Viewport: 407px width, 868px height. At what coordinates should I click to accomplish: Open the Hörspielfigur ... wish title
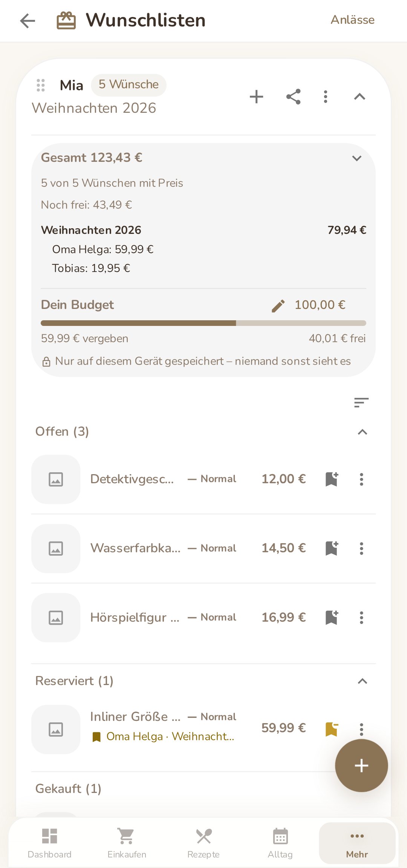135,618
